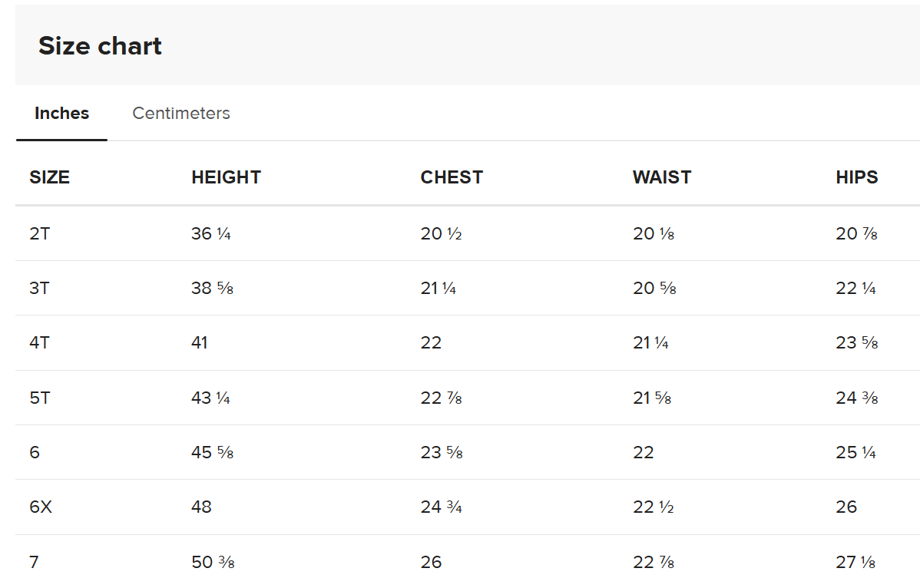The image size is (920, 588).
Task: Select the 5T size row label
Action: point(39,398)
